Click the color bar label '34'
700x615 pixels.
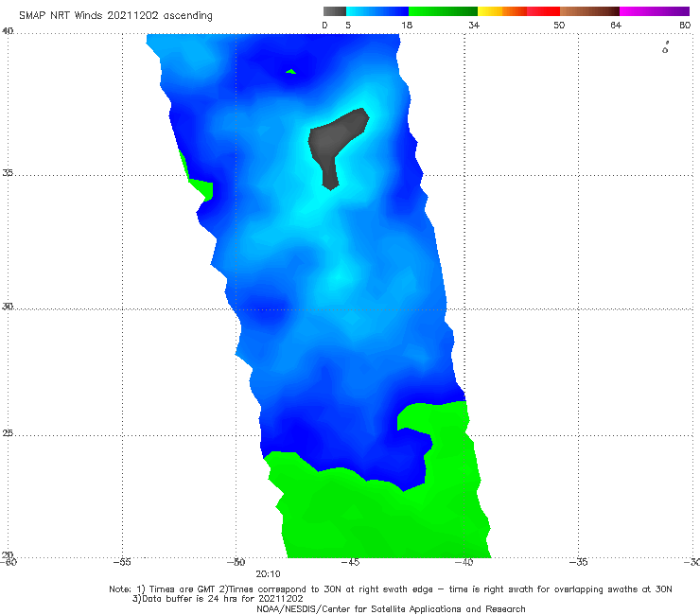474,25
